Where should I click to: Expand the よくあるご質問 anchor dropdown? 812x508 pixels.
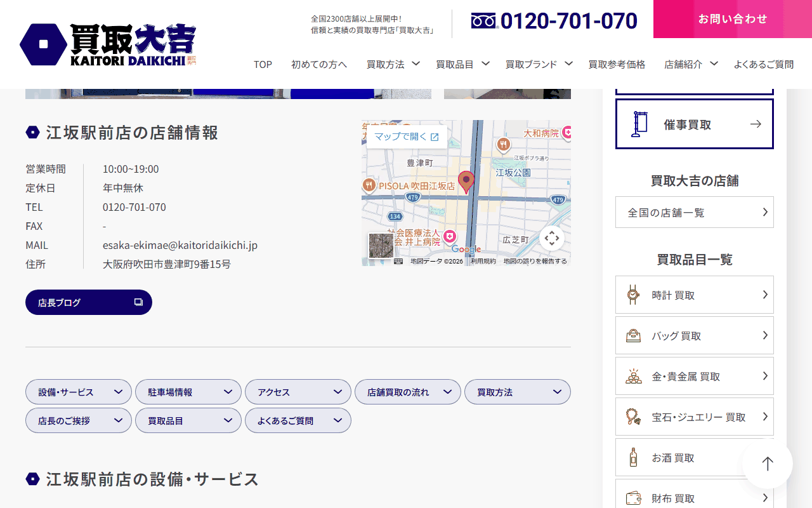(x=298, y=420)
